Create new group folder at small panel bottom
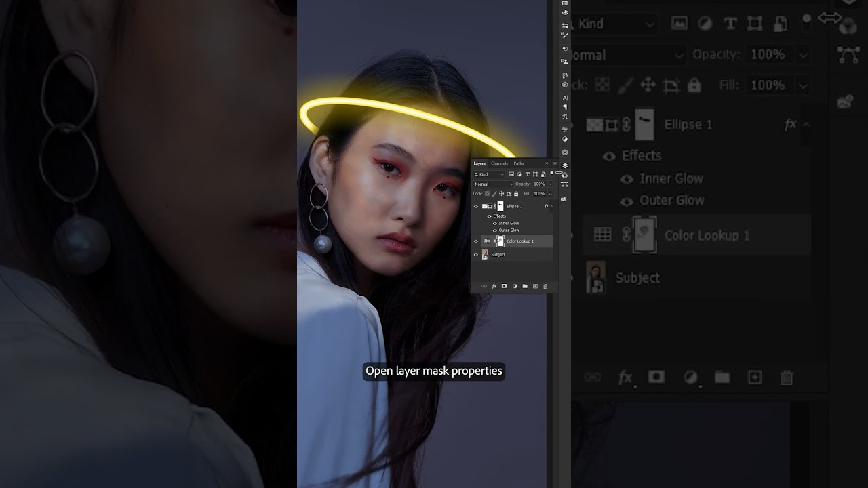This screenshot has width=868, height=488. (x=525, y=286)
